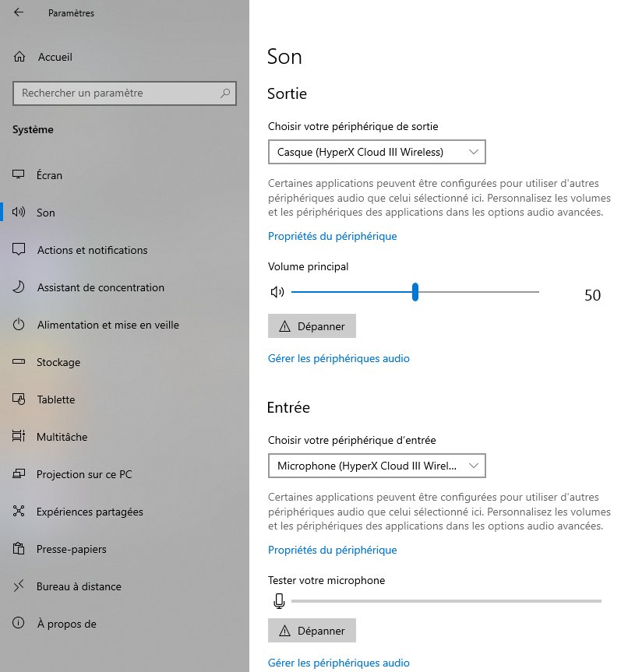Click the Rechercher un paramètre field

117,93
